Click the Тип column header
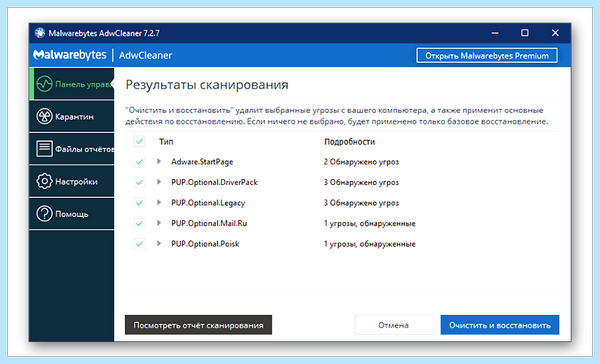600x364 pixels. pos(166,142)
